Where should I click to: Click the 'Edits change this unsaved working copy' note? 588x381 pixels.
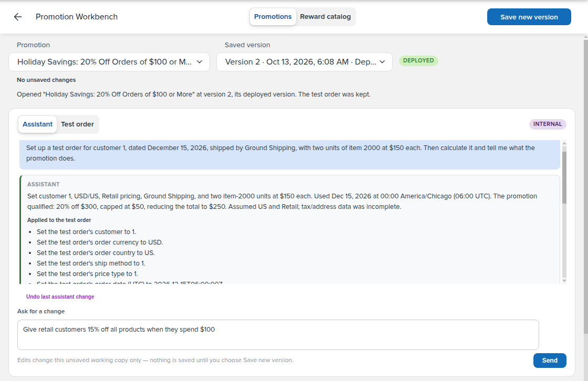155,360
